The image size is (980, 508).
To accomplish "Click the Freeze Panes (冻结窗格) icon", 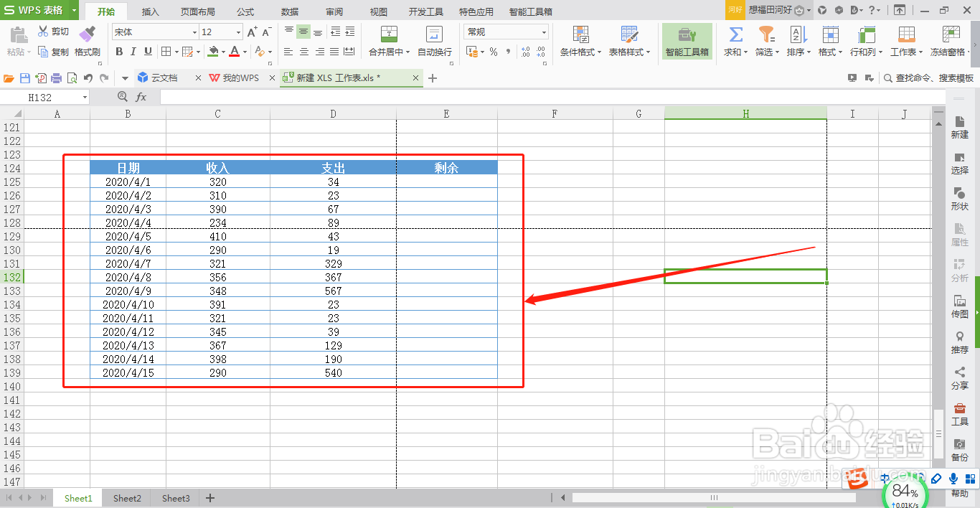I will [951, 34].
